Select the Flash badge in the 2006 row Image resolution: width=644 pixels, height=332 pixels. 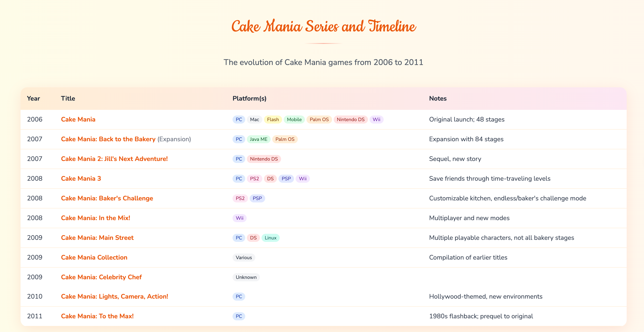pos(273,120)
